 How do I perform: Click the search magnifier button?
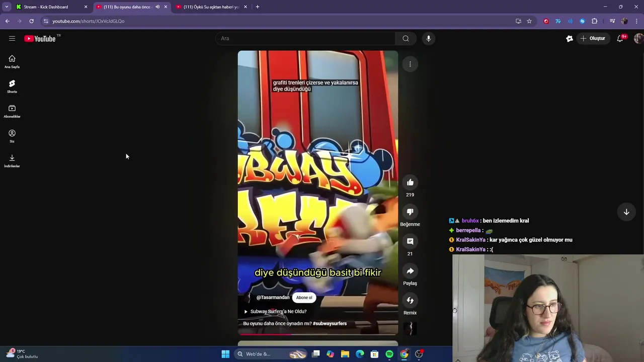pyautogui.click(x=406, y=38)
